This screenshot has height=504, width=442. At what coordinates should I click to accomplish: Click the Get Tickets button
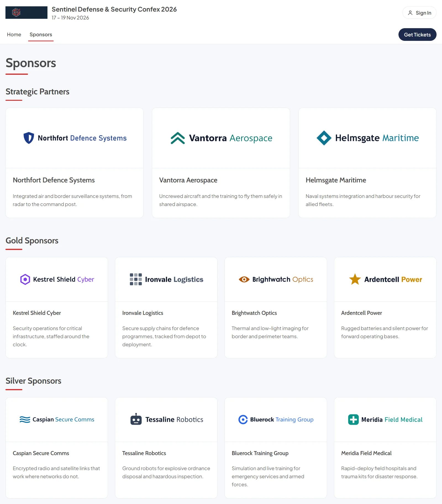(417, 35)
